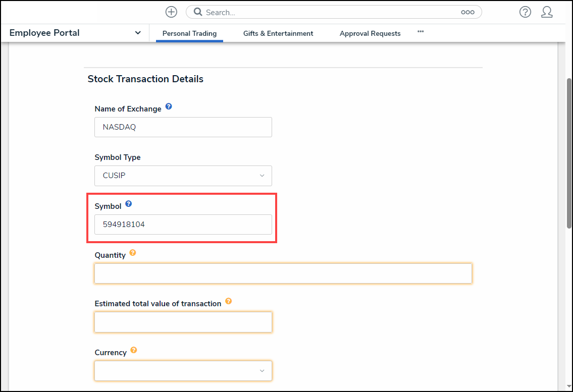Click help icon beside Name of Exchange
The height and width of the screenshot is (392, 573).
point(169,107)
